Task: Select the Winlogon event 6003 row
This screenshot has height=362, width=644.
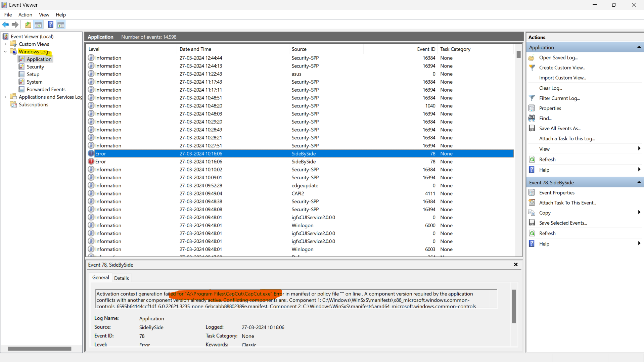Action: click(300, 249)
